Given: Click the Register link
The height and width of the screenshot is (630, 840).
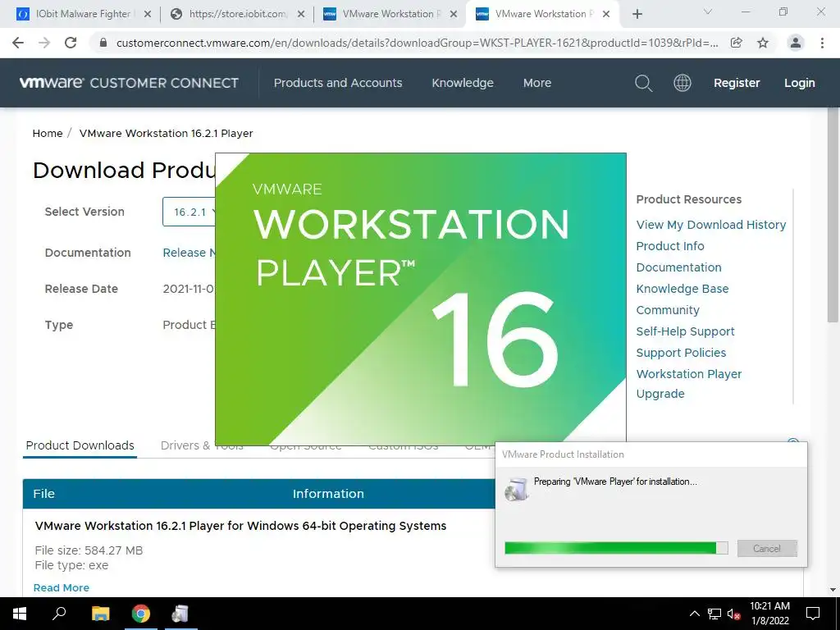Looking at the screenshot, I should coord(737,83).
